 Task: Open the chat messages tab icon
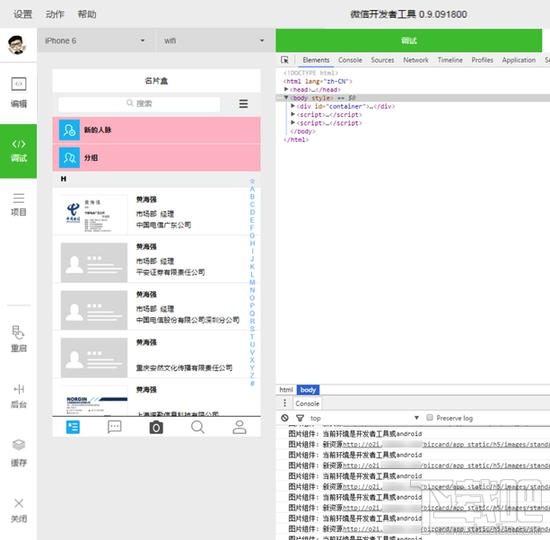tap(114, 427)
